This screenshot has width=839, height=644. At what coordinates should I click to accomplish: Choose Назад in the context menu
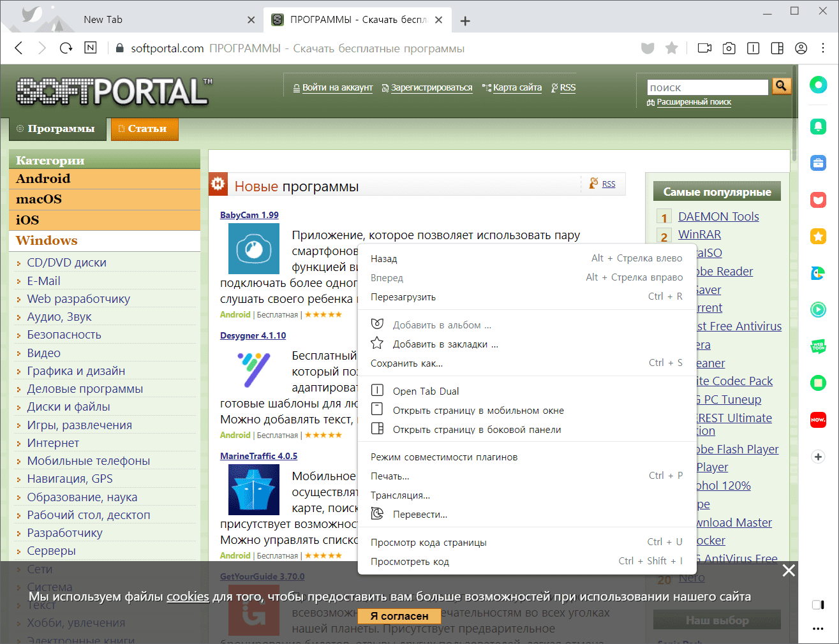click(x=526, y=258)
